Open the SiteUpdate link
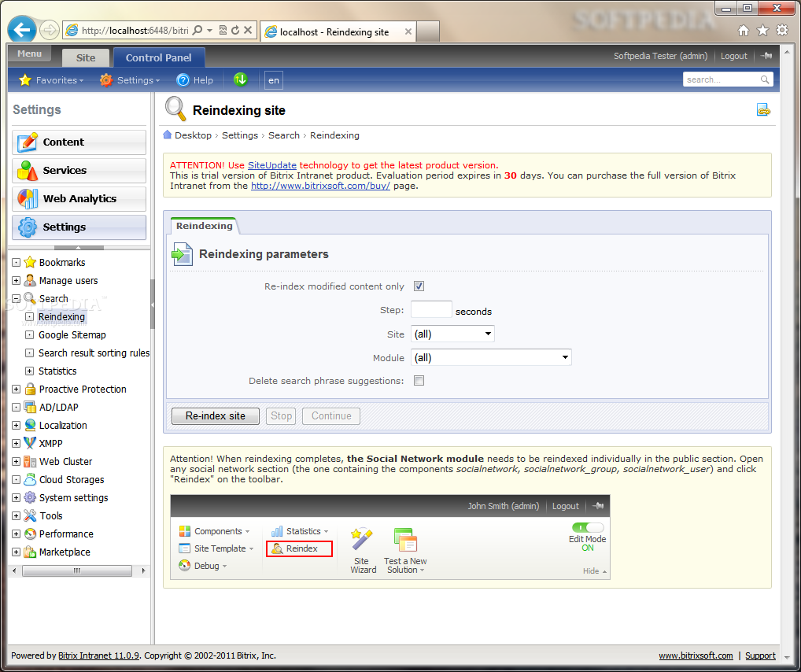Screen dimensions: 801x672 click(271, 165)
